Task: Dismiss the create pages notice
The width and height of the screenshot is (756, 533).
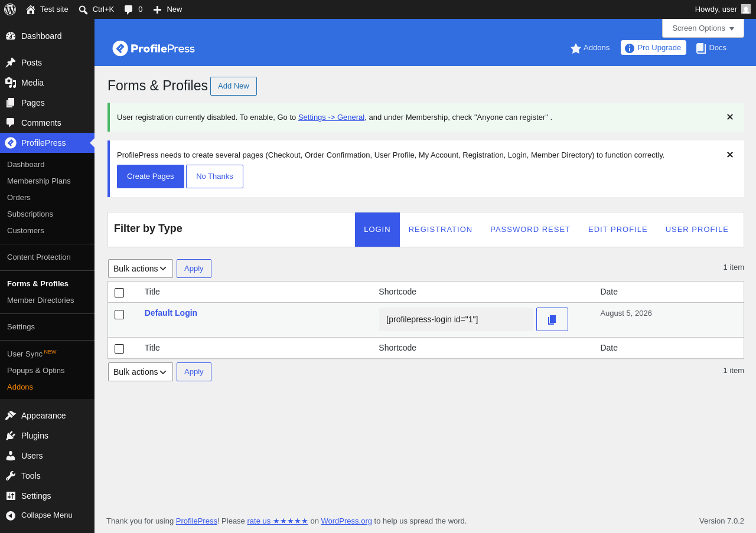Action: pyautogui.click(x=730, y=155)
